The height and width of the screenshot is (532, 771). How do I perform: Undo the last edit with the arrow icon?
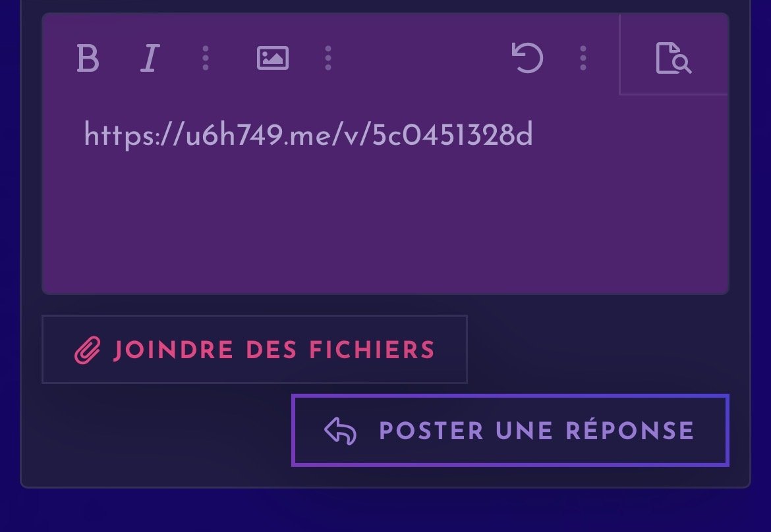click(x=527, y=58)
